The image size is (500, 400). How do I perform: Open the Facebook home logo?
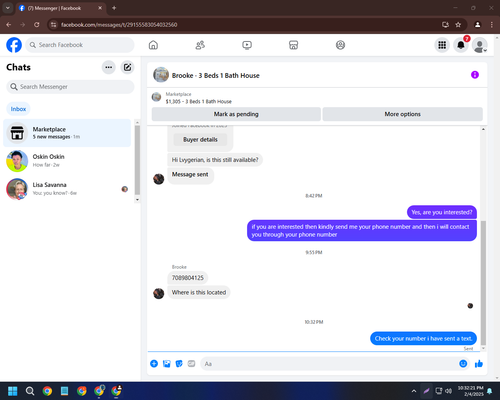point(14,45)
